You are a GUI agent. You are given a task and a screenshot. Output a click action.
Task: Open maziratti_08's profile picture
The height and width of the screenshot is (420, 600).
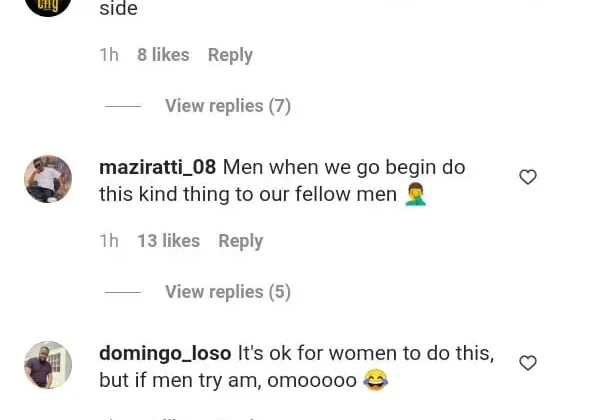pyautogui.click(x=48, y=179)
